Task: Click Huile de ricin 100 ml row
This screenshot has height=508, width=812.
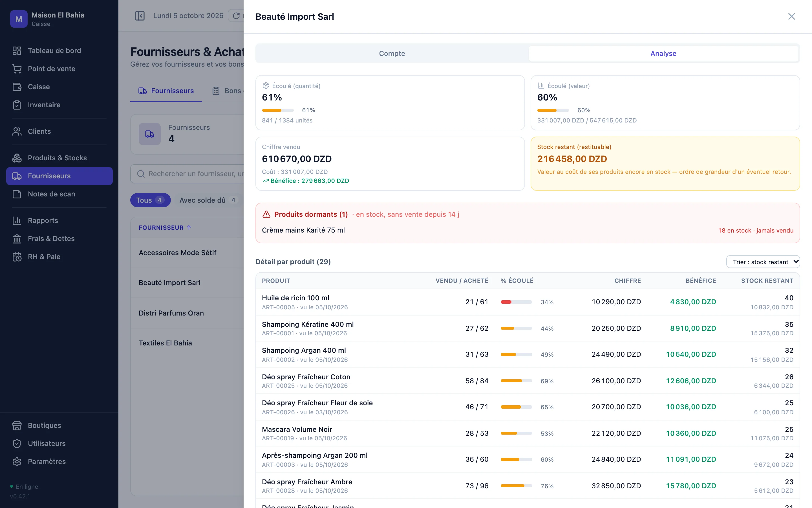Action: coord(528,302)
